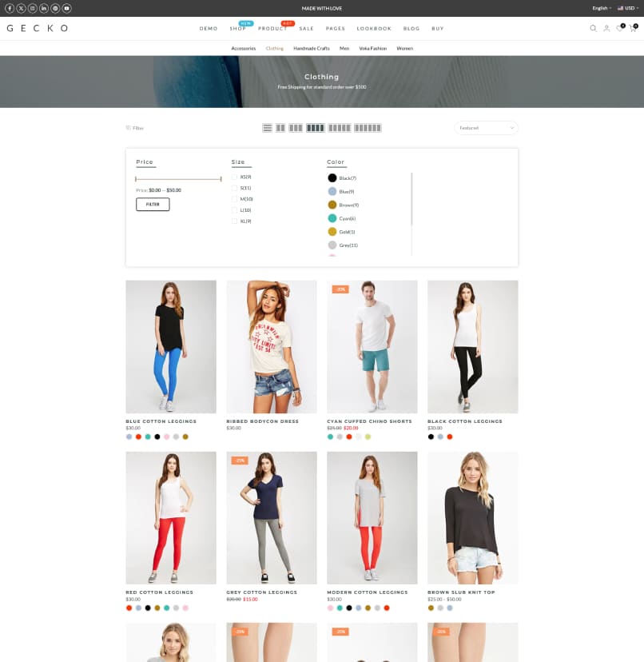Image resolution: width=644 pixels, height=662 pixels.
Task: Open the Grey Cotton Leggings product image
Action: pyautogui.click(x=272, y=518)
